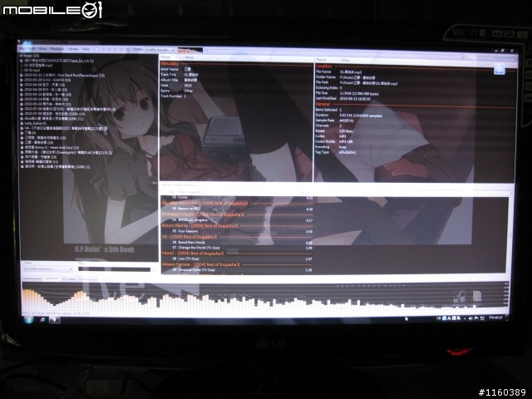Expand the Lady_GaGa folder node
532x399 pixels.
(x=22, y=124)
